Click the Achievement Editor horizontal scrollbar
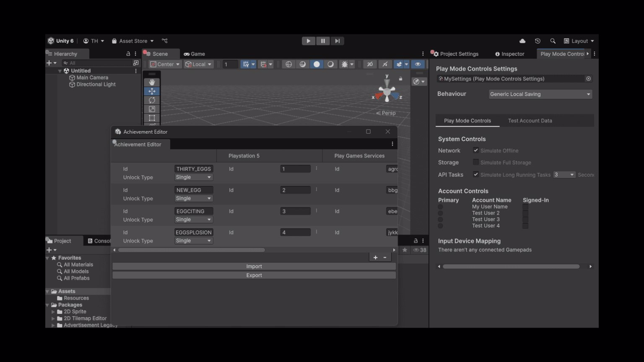This screenshot has height=362, width=644. [x=191, y=250]
